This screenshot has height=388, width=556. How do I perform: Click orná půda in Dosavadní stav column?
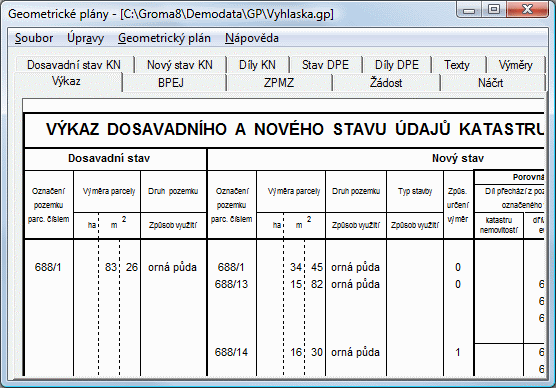click(x=172, y=267)
